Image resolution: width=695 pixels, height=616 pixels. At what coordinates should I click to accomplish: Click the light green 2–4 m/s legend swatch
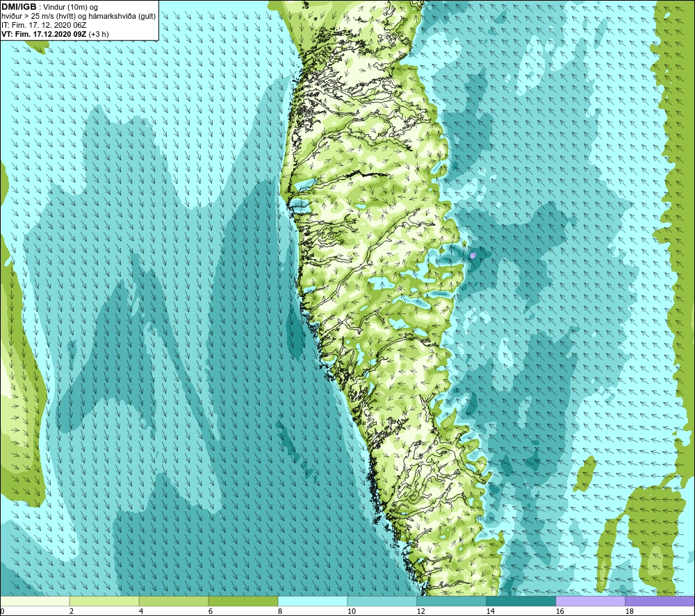tap(104, 601)
